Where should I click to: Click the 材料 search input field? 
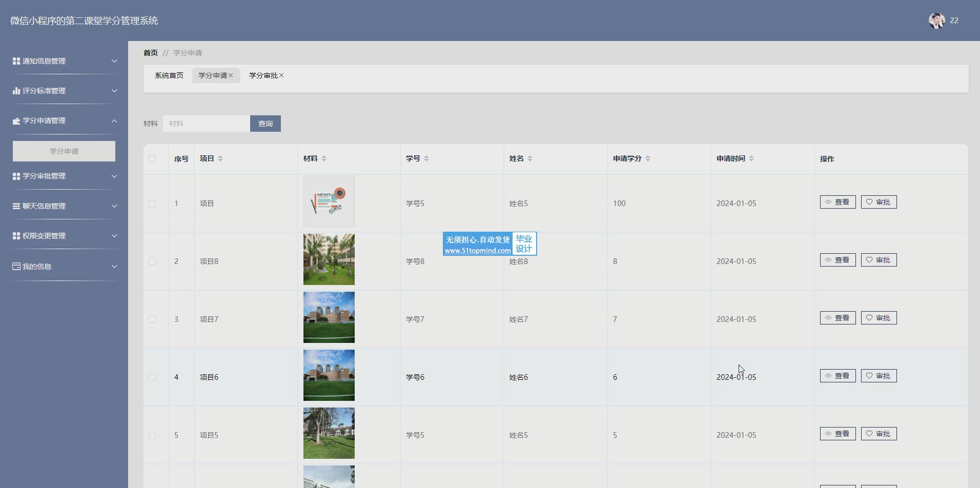(x=206, y=124)
